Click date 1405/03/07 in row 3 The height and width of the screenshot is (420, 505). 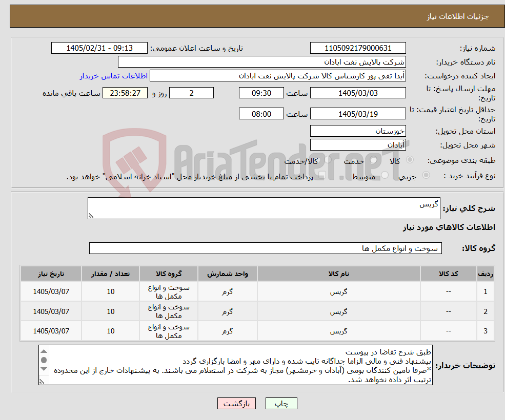tap(51, 331)
